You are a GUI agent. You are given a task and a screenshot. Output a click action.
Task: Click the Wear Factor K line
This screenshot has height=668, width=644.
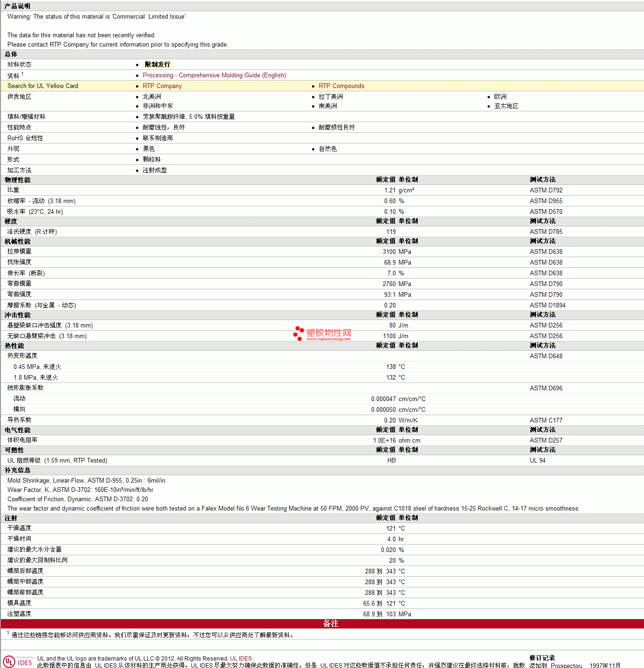click(x=81, y=490)
